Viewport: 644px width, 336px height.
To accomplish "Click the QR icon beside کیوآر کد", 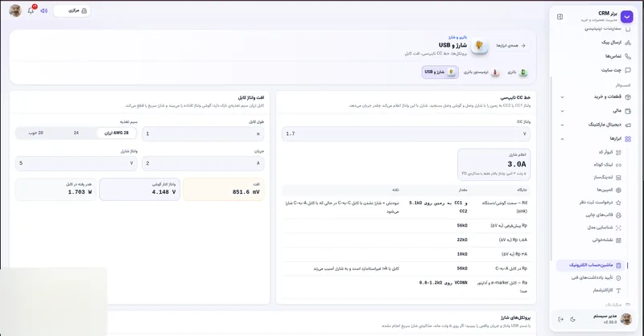I will [x=618, y=152].
